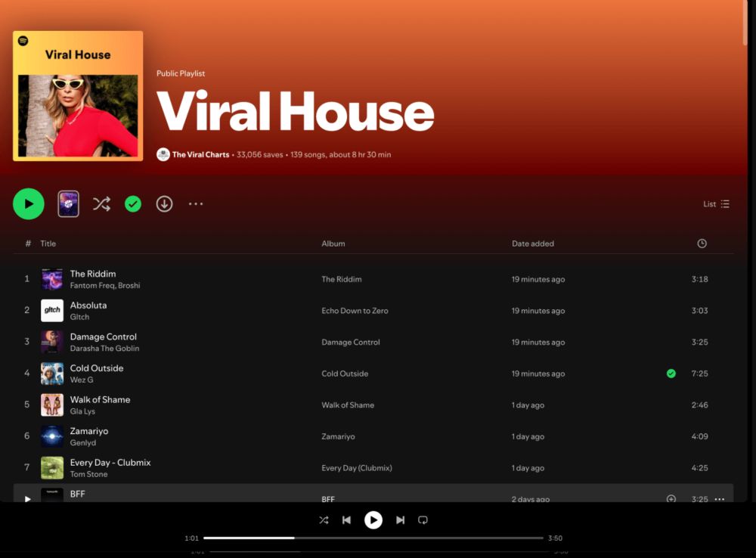Unsave Cold Outside using its green checkmark
Viewport: 756px width, 558px height.
tap(671, 374)
